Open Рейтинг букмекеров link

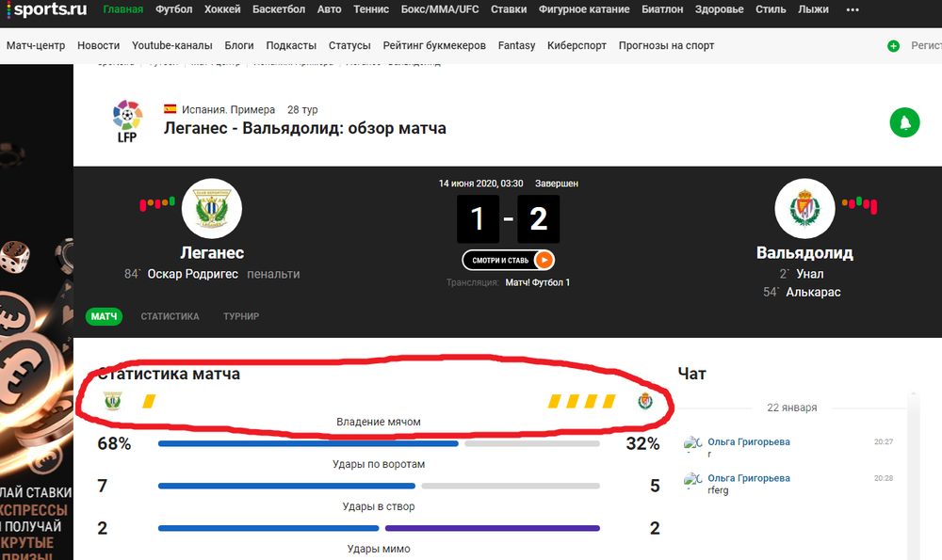434,45
